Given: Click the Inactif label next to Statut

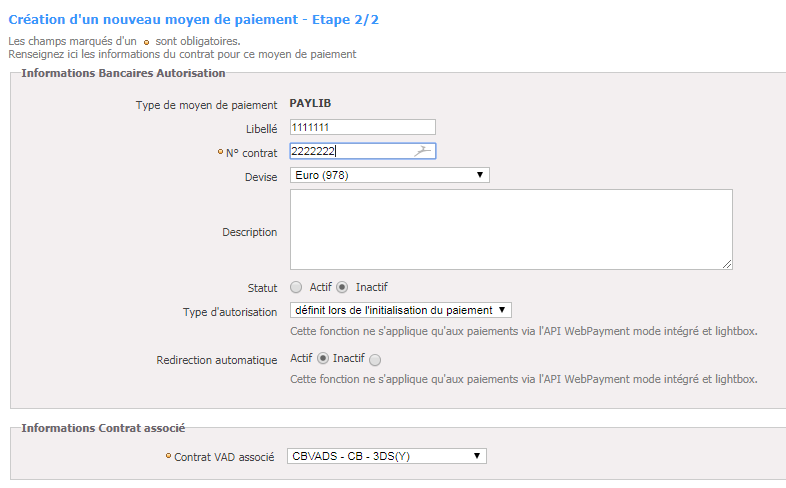Looking at the screenshot, I should [x=371, y=287].
